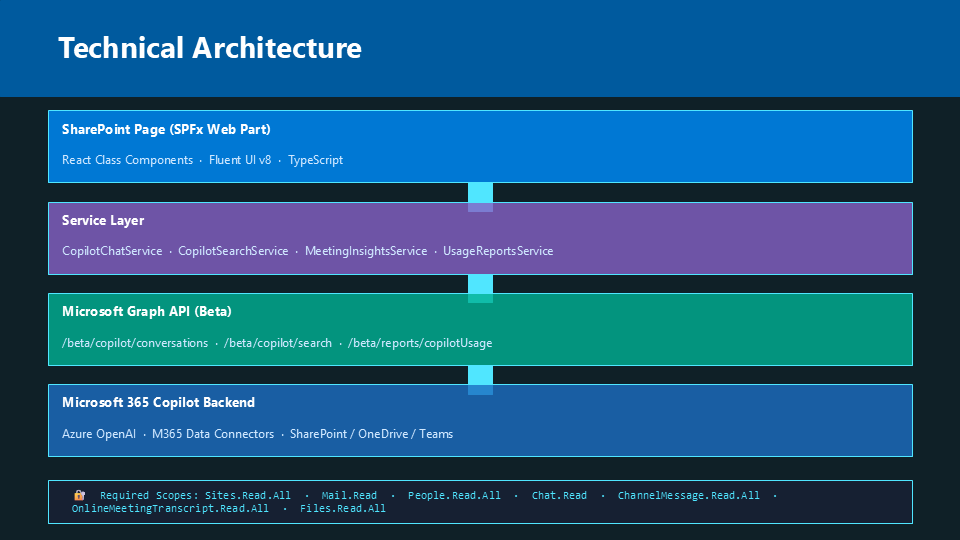Select the /beta/copilot/conversations endpoint

(134, 343)
